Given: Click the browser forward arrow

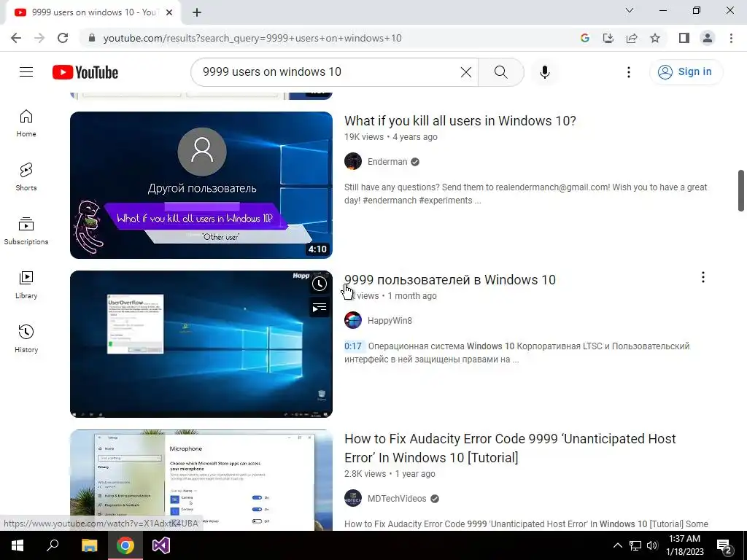Looking at the screenshot, I should [x=39, y=38].
